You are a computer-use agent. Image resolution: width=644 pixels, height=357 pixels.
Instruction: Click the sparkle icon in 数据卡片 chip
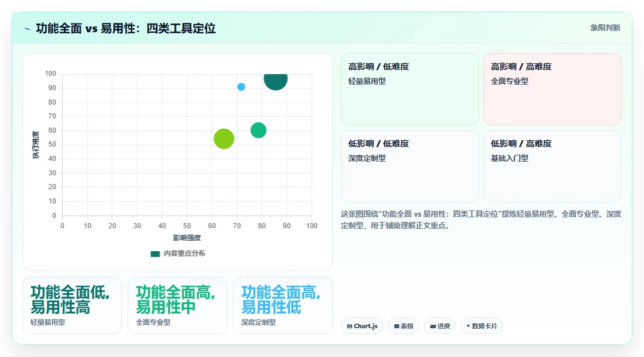(468, 326)
